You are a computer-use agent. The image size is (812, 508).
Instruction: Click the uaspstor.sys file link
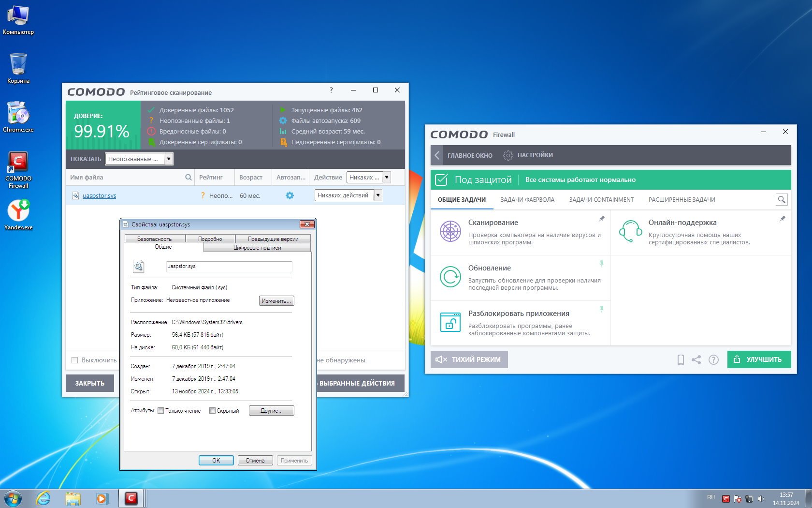pos(99,196)
